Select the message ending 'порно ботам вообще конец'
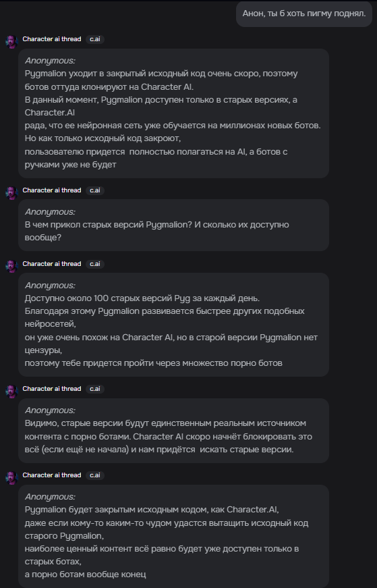 tap(173, 536)
